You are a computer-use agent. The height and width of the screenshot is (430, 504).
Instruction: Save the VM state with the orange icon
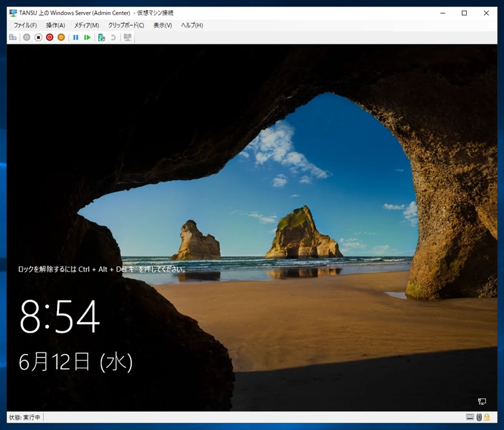click(61, 37)
